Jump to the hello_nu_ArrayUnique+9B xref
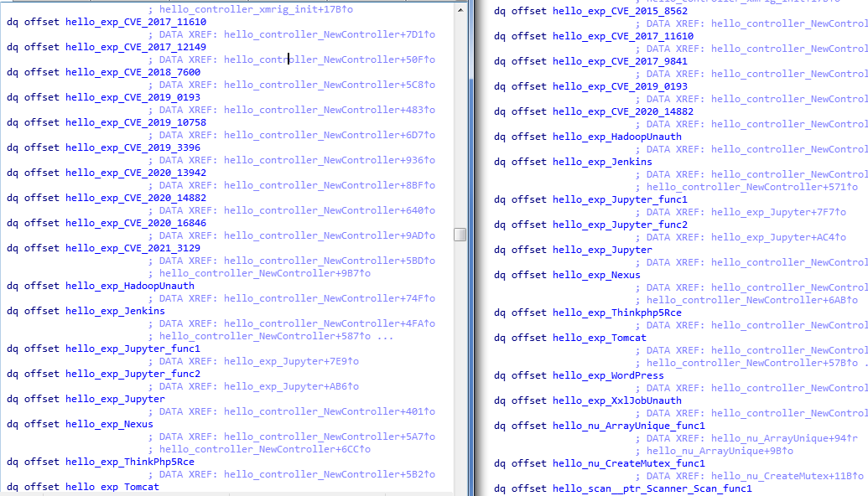Image resolution: width=868 pixels, height=496 pixels. (720, 452)
